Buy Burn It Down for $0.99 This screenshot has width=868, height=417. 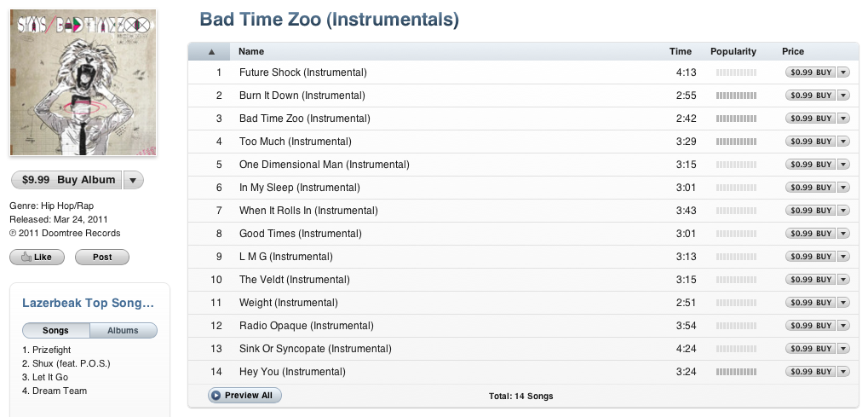(x=811, y=96)
